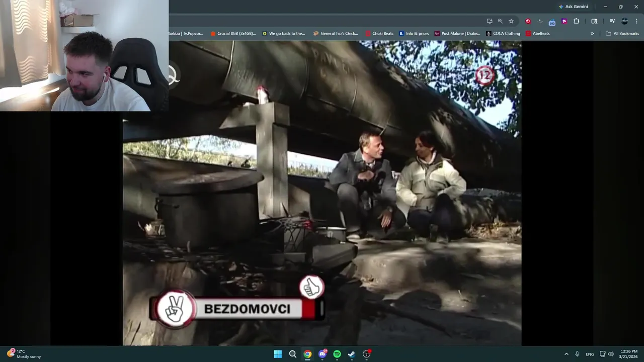Open the General Tso's Chicken bookmark

(336, 34)
